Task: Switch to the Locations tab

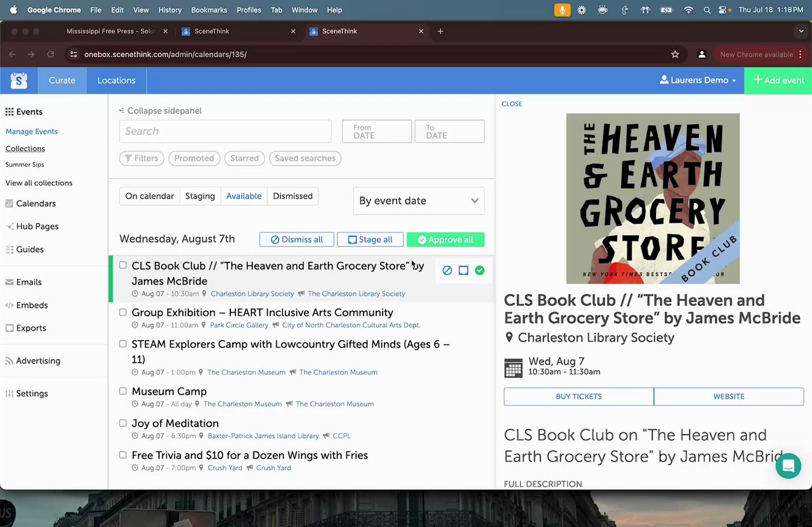Action: pos(116,81)
